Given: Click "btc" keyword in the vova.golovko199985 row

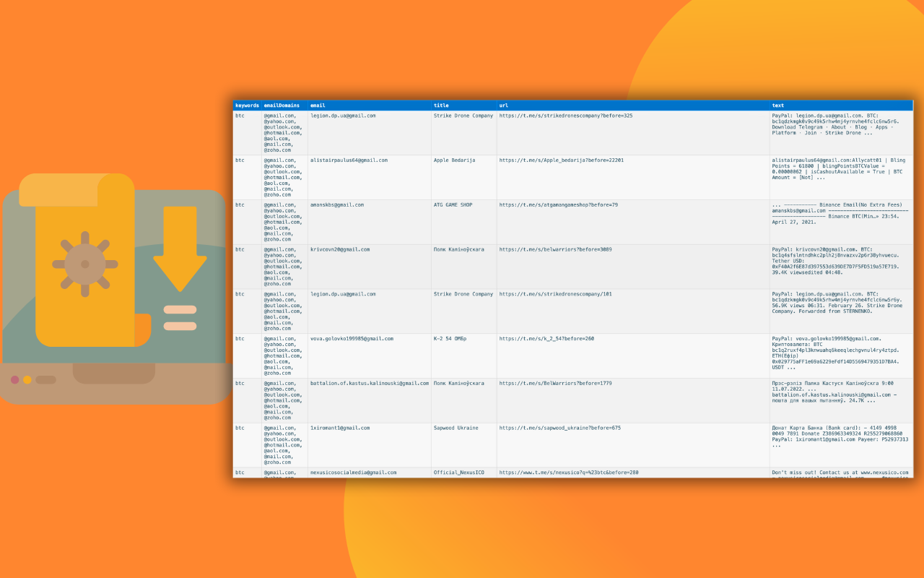Looking at the screenshot, I should click(x=240, y=339).
